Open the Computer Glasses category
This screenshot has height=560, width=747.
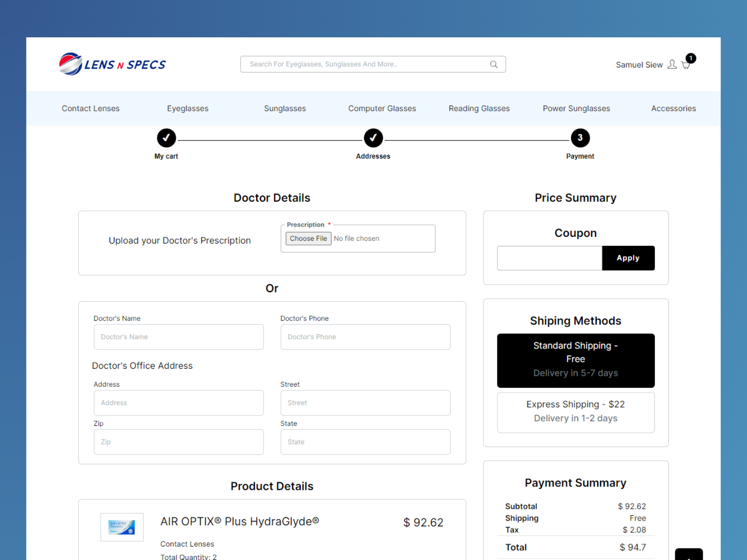pos(382,109)
